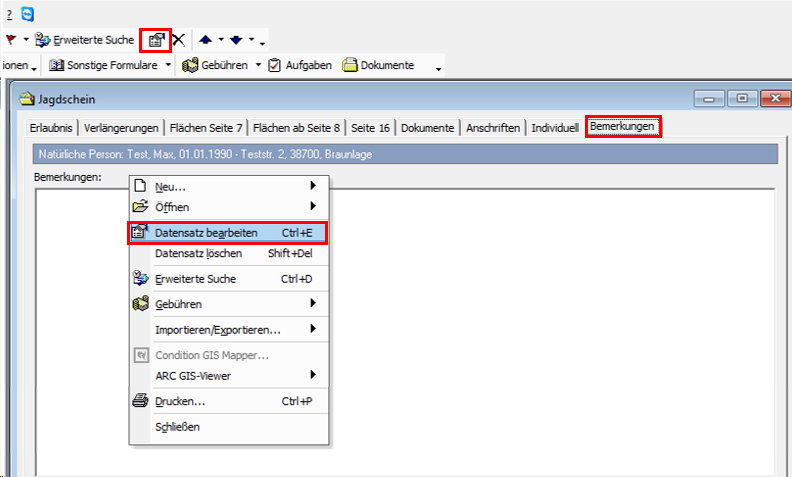Open Erweiterte Suche from the toolbar
This screenshot has height=477, width=792.
[x=85, y=40]
